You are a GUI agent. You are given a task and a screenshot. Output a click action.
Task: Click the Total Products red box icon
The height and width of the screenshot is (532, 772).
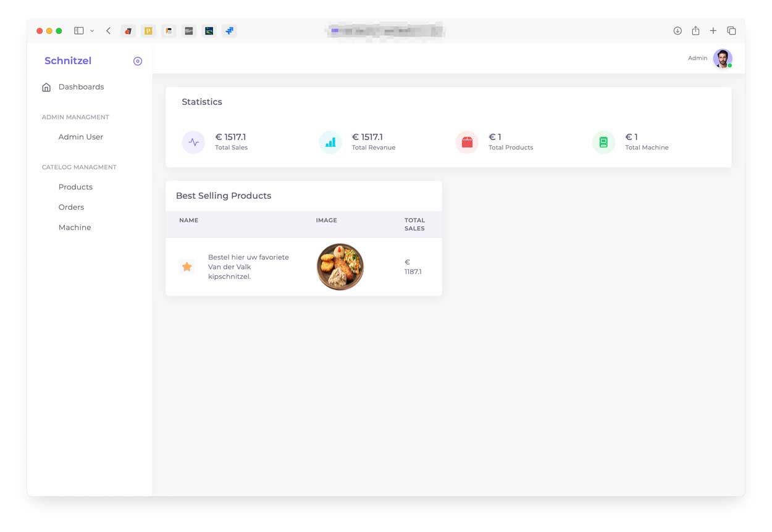[467, 142]
